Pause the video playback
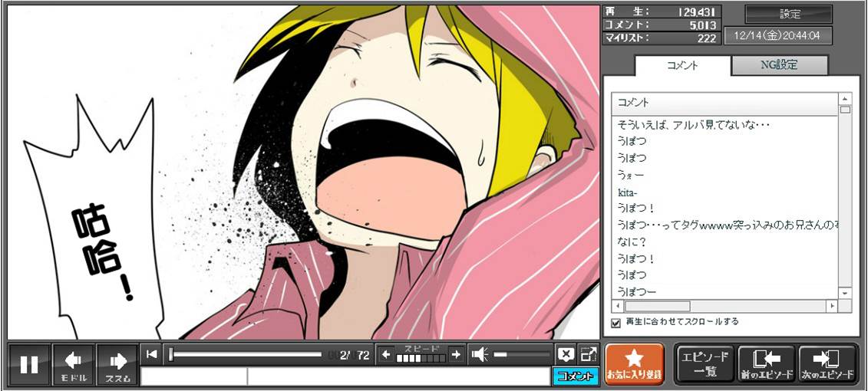Image resolution: width=868 pixels, height=391 pixels. (x=29, y=365)
